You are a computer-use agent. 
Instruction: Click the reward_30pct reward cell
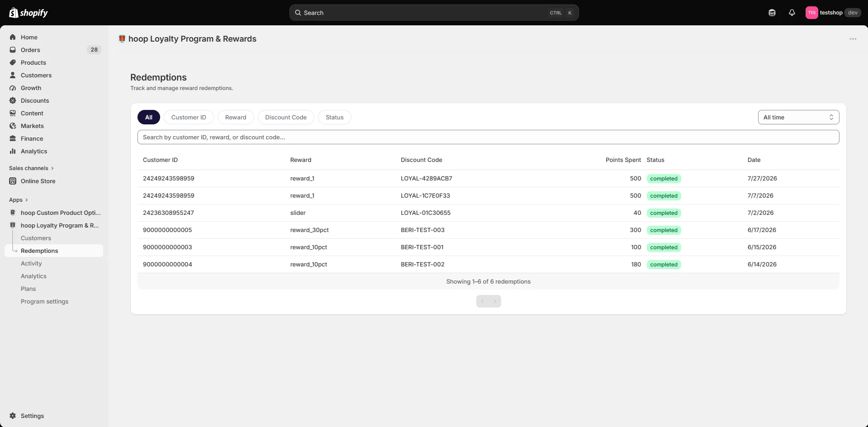point(309,230)
